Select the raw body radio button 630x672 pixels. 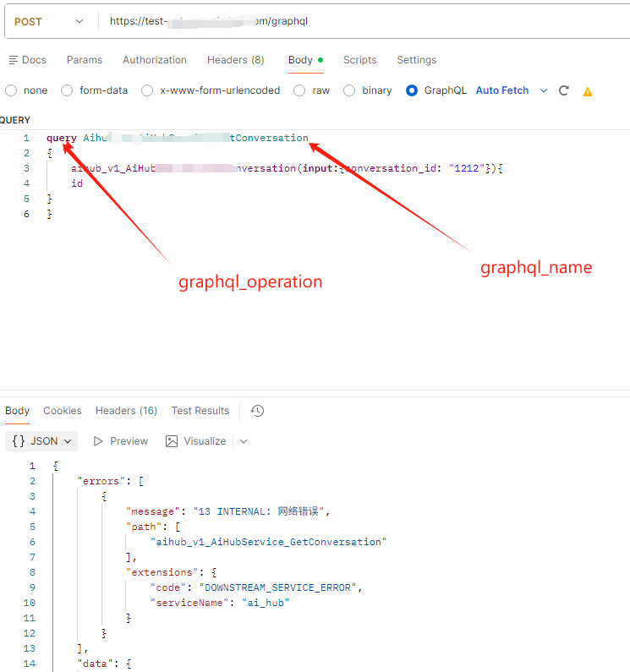tap(299, 90)
